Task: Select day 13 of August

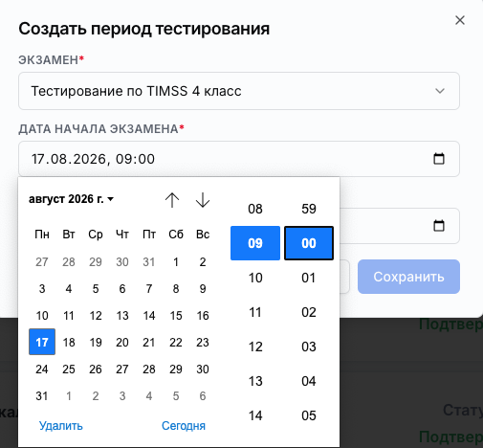Action: pos(122,316)
